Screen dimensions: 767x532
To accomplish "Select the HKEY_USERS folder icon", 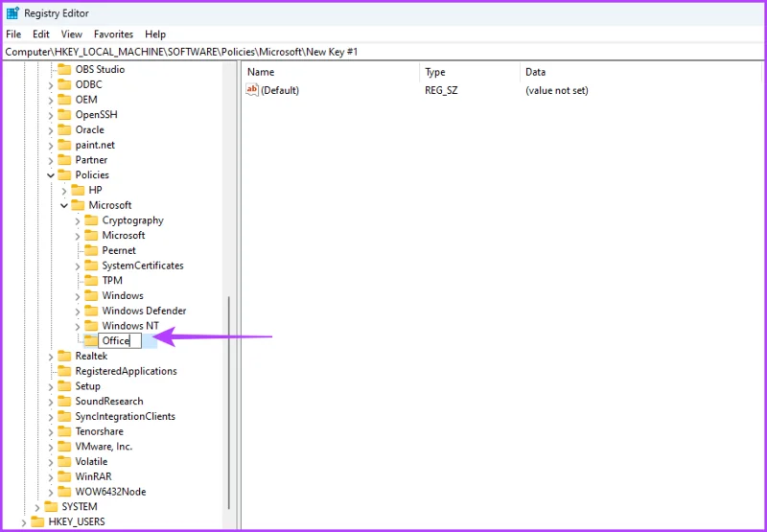I will tap(37, 521).
